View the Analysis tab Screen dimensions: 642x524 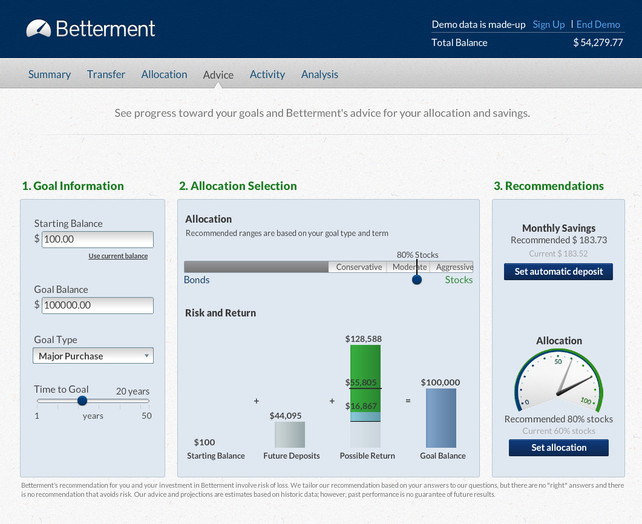320,75
